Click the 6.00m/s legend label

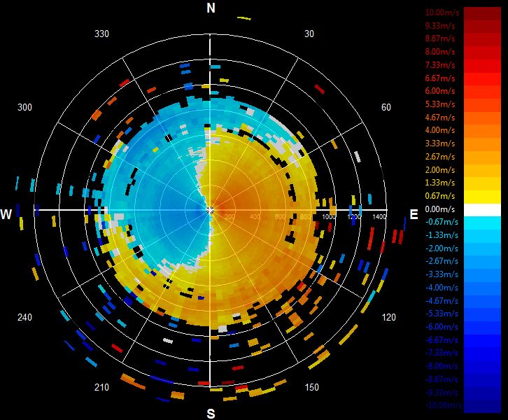(440, 91)
